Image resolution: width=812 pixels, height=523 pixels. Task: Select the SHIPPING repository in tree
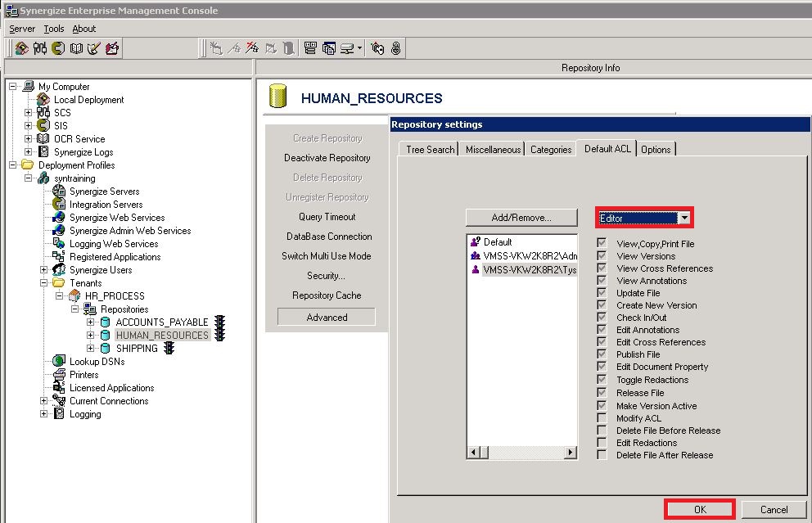(137, 348)
